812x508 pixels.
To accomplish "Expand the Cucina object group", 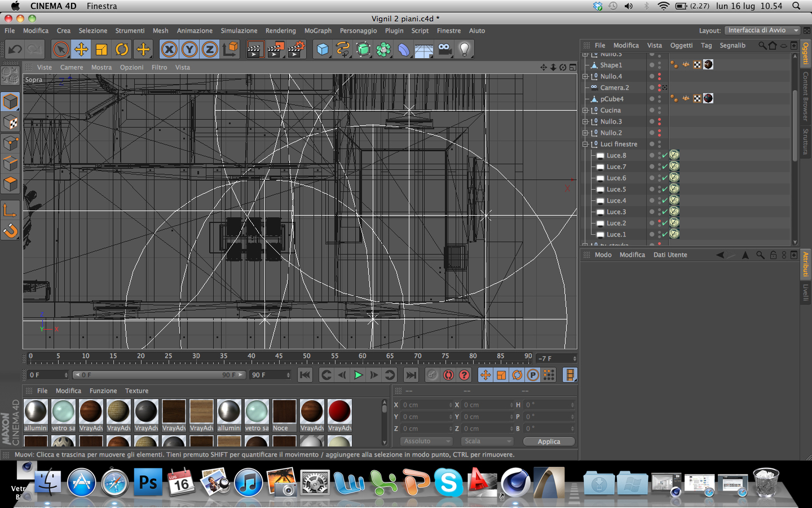I will (x=585, y=110).
